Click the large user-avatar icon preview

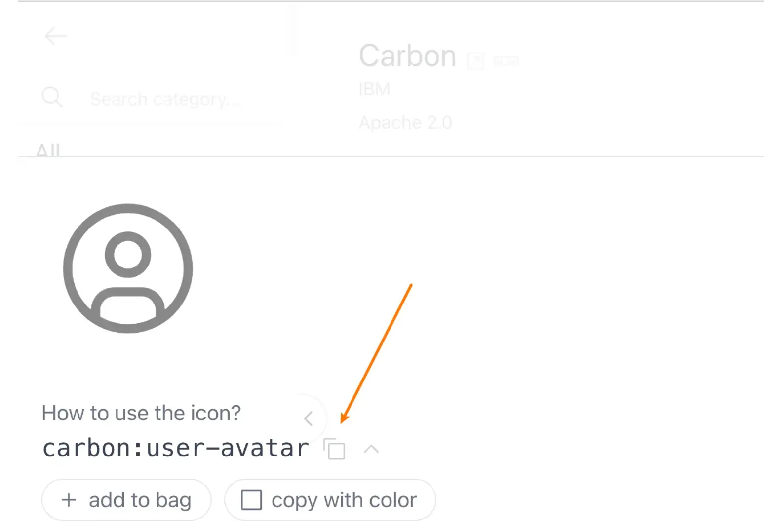(x=128, y=268)
